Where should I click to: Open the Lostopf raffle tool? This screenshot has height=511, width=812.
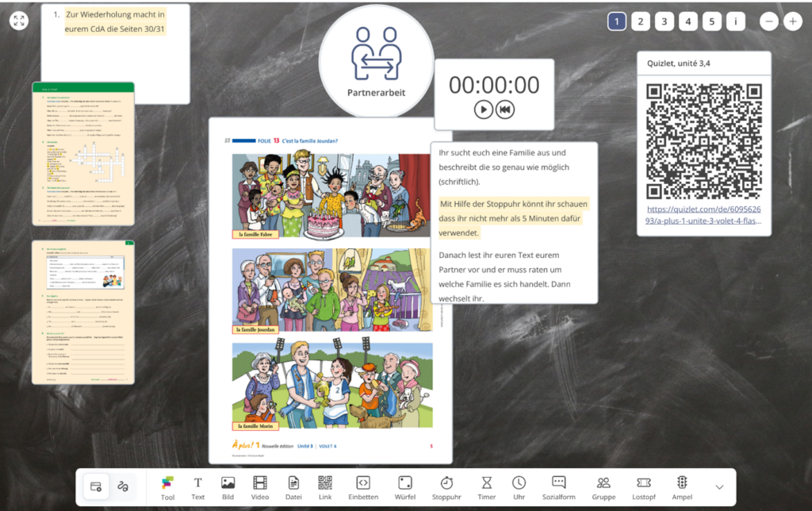click(643, 487)
